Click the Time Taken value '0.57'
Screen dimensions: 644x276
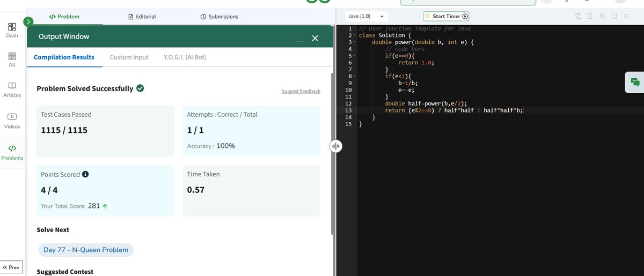point(195,190)
